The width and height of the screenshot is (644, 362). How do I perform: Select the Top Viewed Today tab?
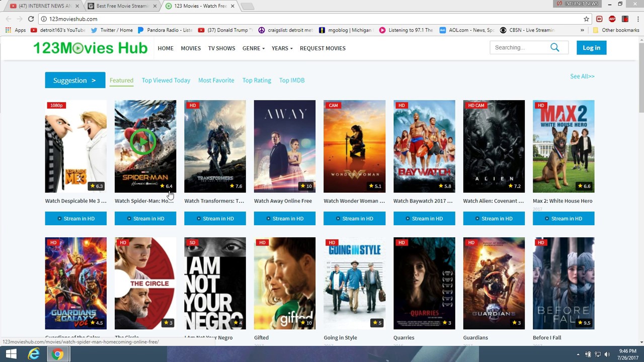[x=166, y=80]
